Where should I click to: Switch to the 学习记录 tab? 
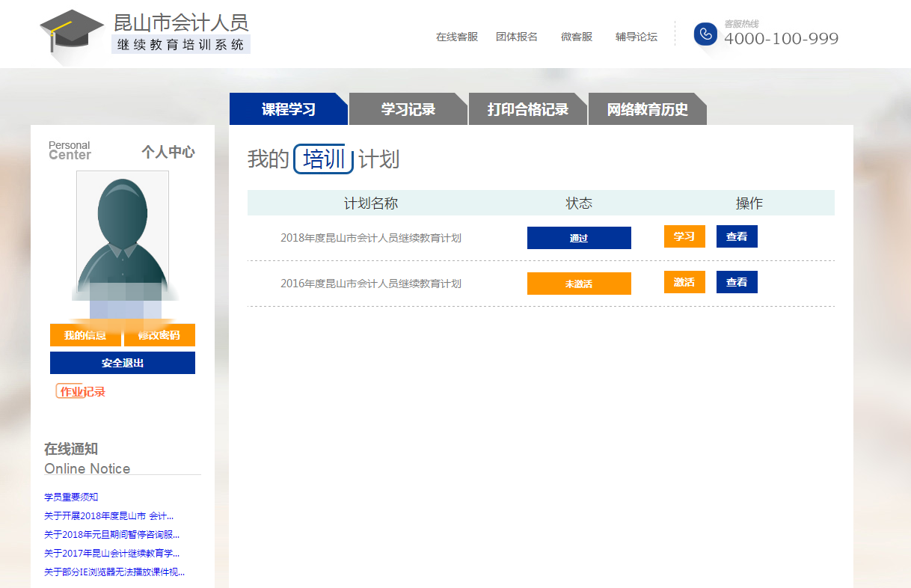point(408,109)
